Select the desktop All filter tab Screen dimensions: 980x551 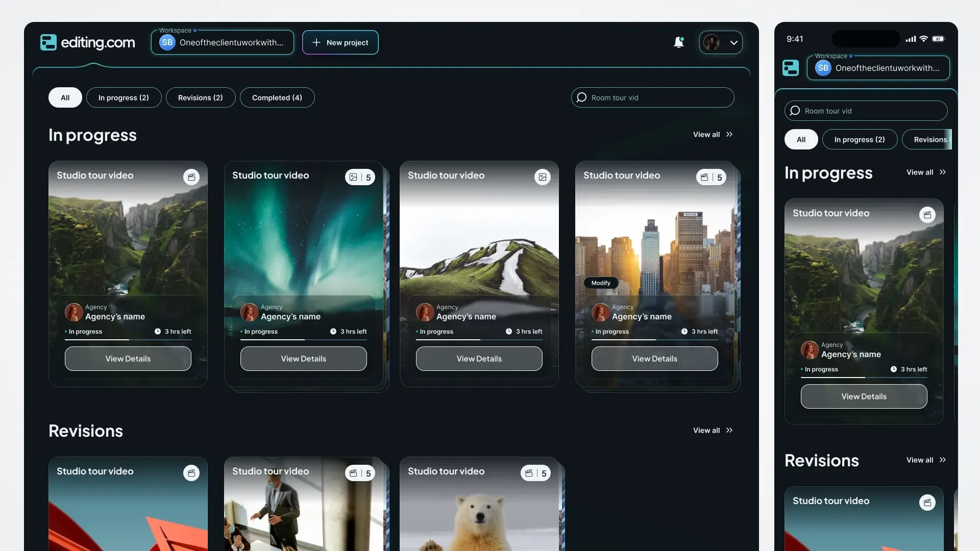pyautogui.click(x=65, y=97)
